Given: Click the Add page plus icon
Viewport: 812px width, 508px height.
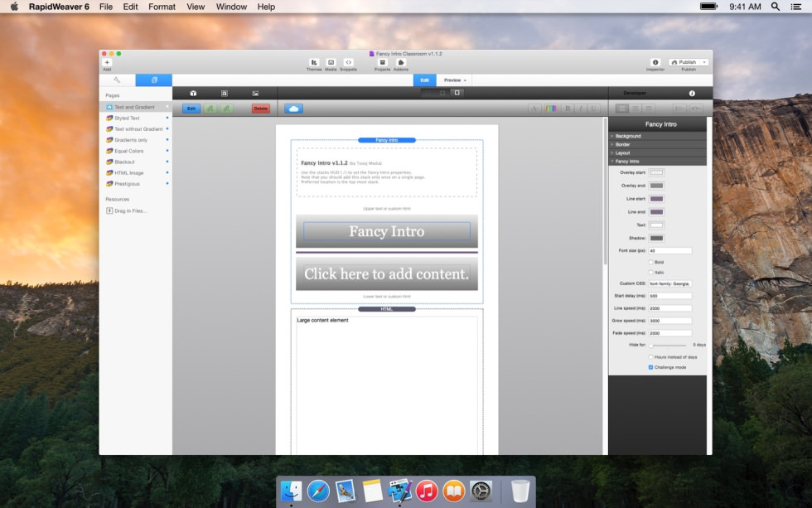Looking at the screenshot, I should click(x=107, y=62).
